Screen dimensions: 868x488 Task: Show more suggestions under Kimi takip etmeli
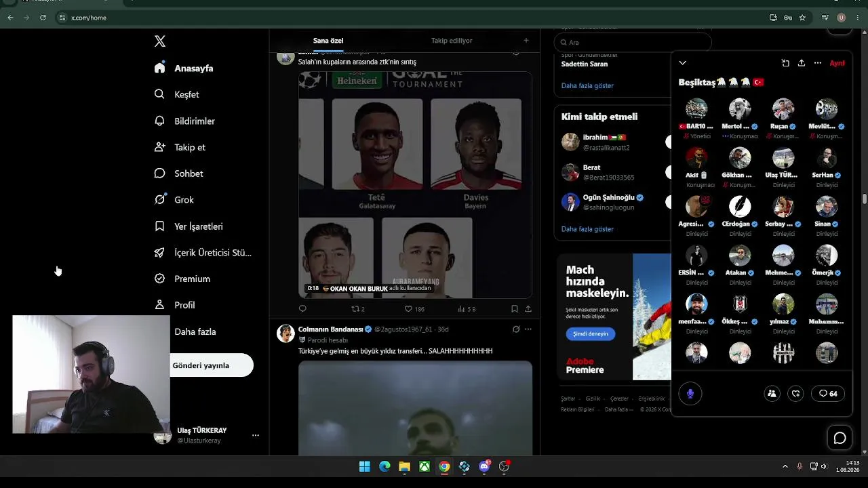[x=587, y=229]
